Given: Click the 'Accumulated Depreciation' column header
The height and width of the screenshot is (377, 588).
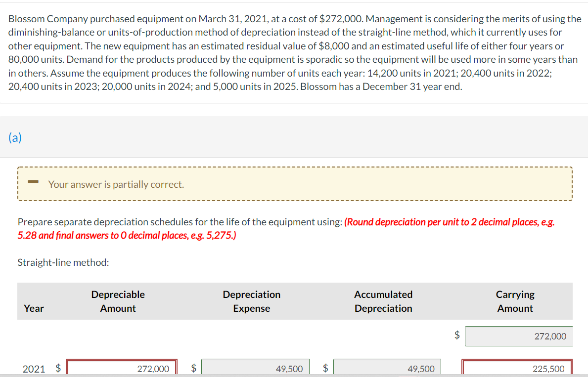Looking at the screenshot, I should [x=383, y=301].
